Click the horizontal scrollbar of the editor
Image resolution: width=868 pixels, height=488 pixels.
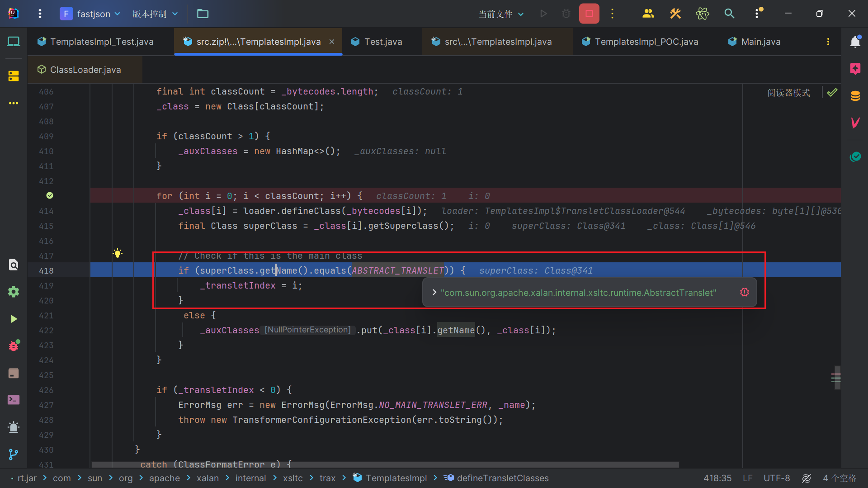click(x=385, y=464)
